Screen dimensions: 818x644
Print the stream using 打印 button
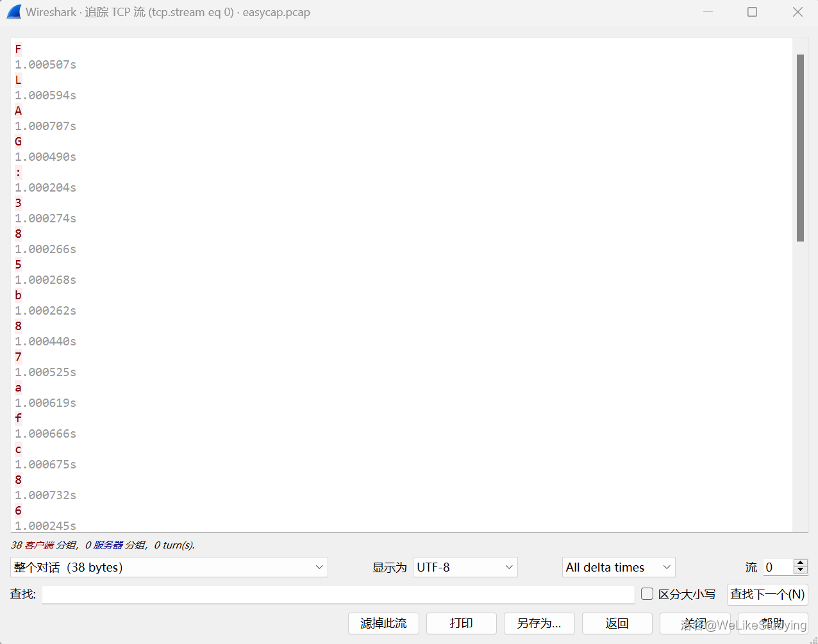pos(461,623)
